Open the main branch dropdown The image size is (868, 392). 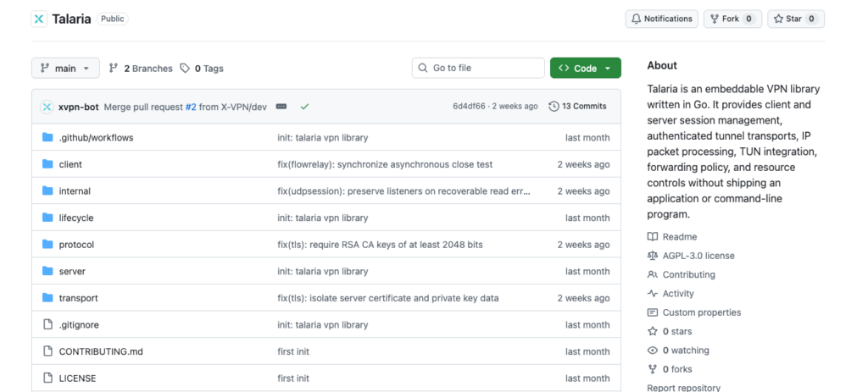pos(65,68)
